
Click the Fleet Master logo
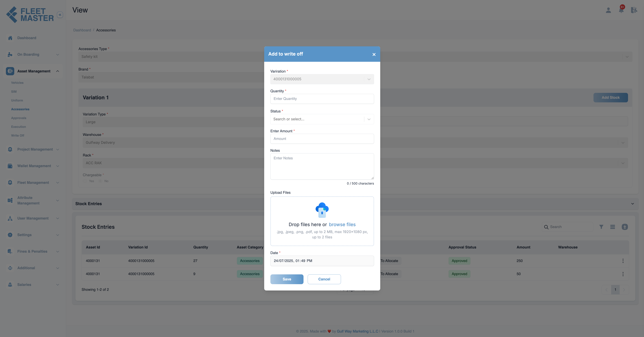30,15
